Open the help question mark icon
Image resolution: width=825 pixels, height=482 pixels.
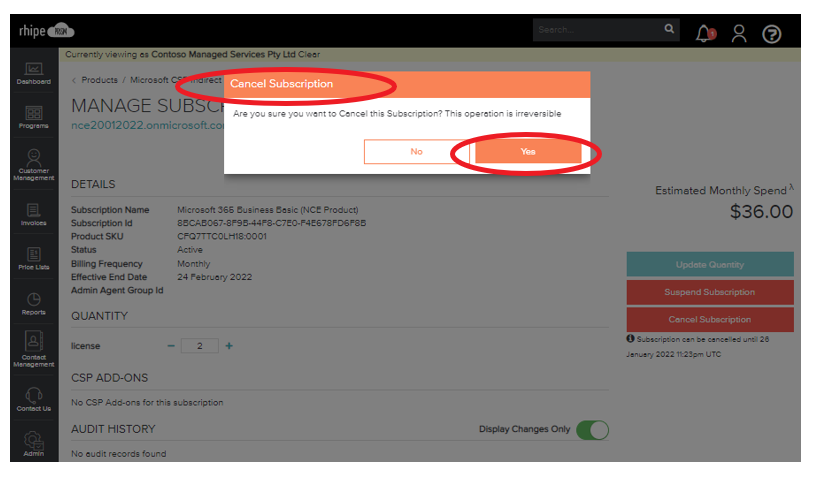(x=771, y=34)
